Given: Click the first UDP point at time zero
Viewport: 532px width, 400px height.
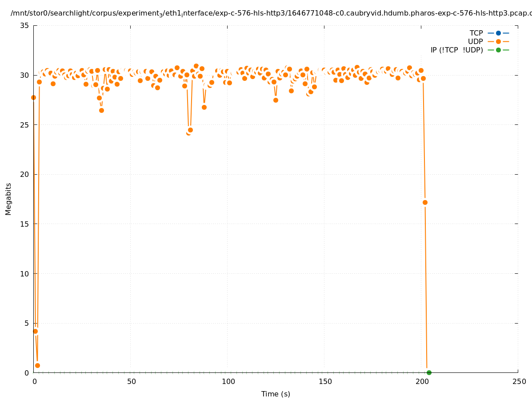Looking at the screenshot, I should (x=33, y=97).
